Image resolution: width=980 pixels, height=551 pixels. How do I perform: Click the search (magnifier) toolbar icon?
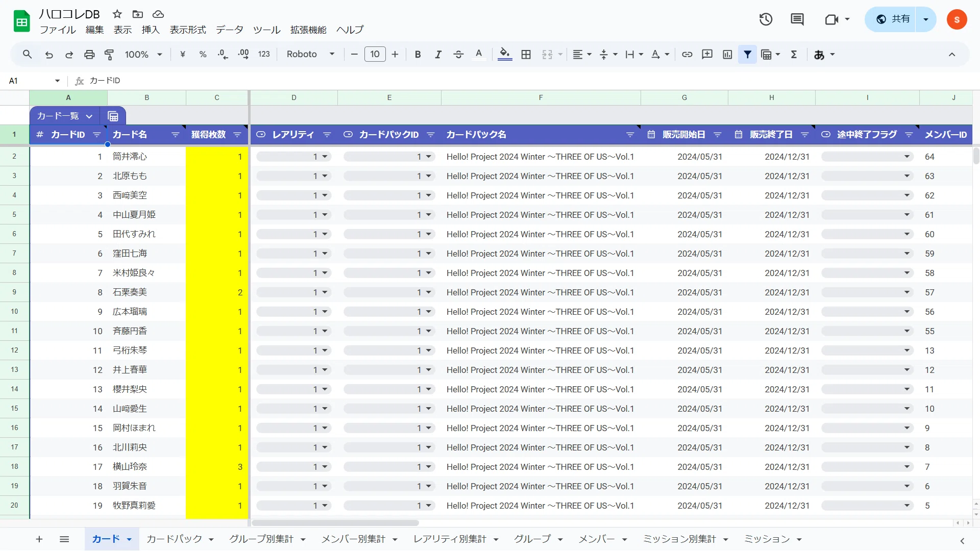[28, 54]
